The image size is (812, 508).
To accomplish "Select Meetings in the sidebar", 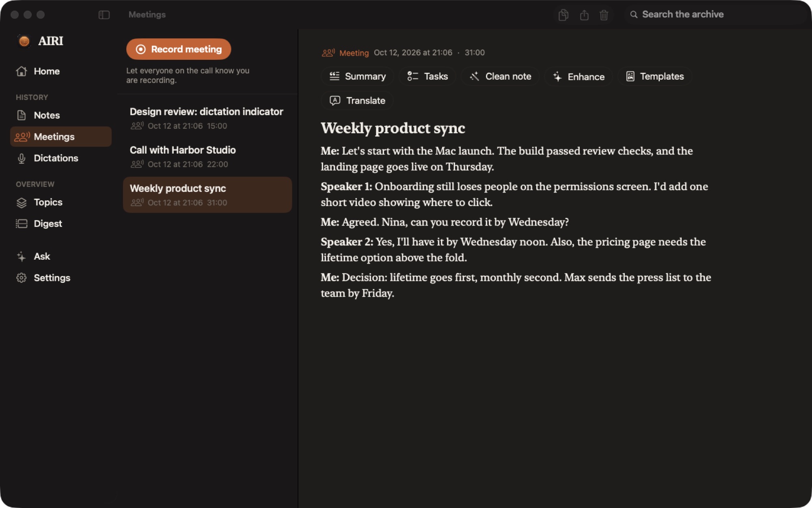I will click(x=61, y=137).
